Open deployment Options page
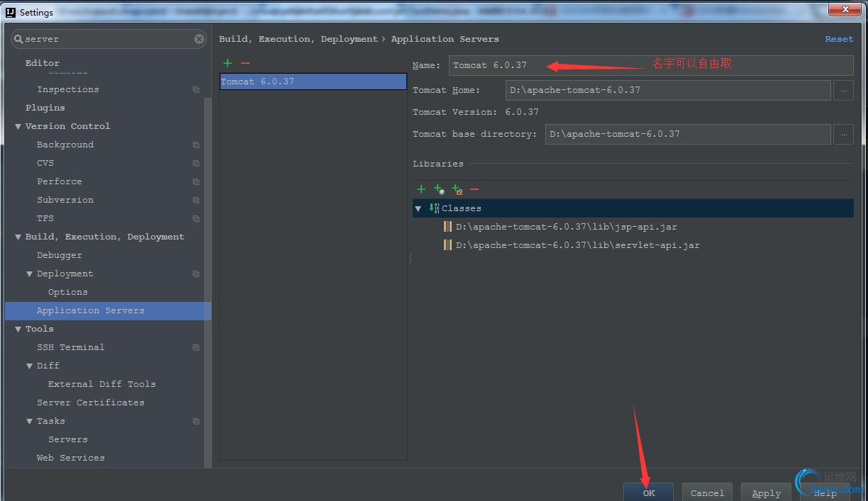Viewport: 868px width, 501px height. (68, 292)
